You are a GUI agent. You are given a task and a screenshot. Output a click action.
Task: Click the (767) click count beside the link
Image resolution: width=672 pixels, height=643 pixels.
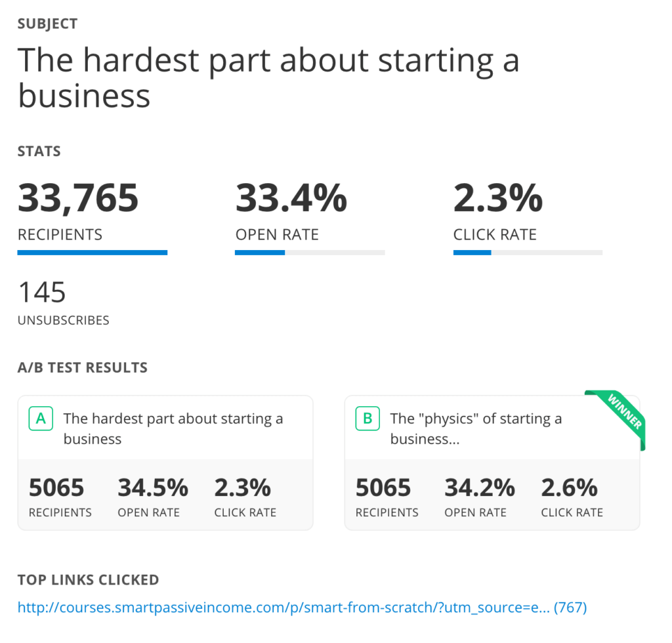tap(570, 607)
